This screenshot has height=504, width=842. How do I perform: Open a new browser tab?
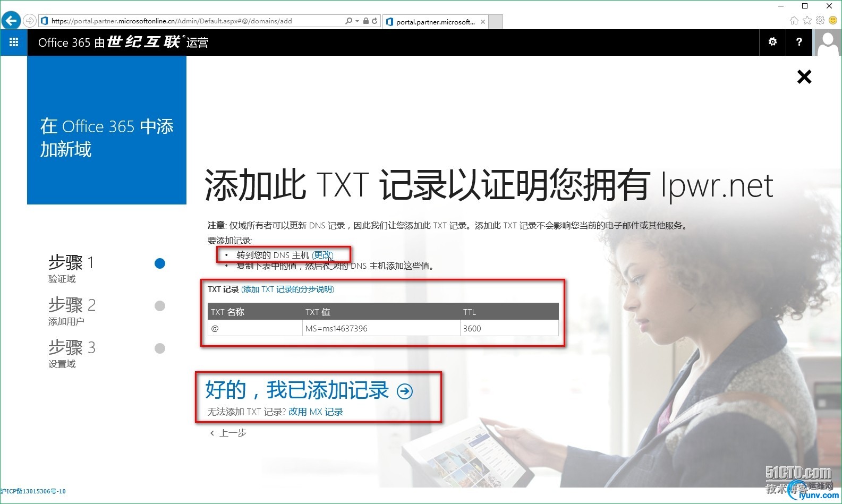tap(496, 22)
